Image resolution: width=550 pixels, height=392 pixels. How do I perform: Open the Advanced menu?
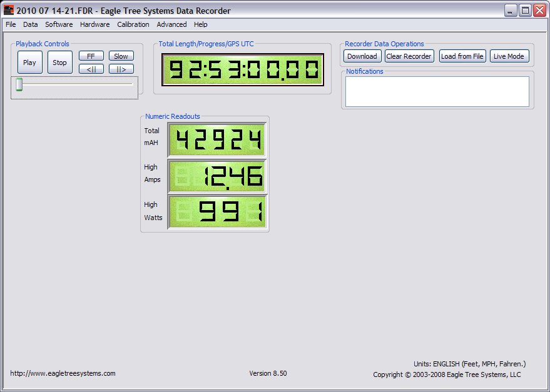pos(171,24)
